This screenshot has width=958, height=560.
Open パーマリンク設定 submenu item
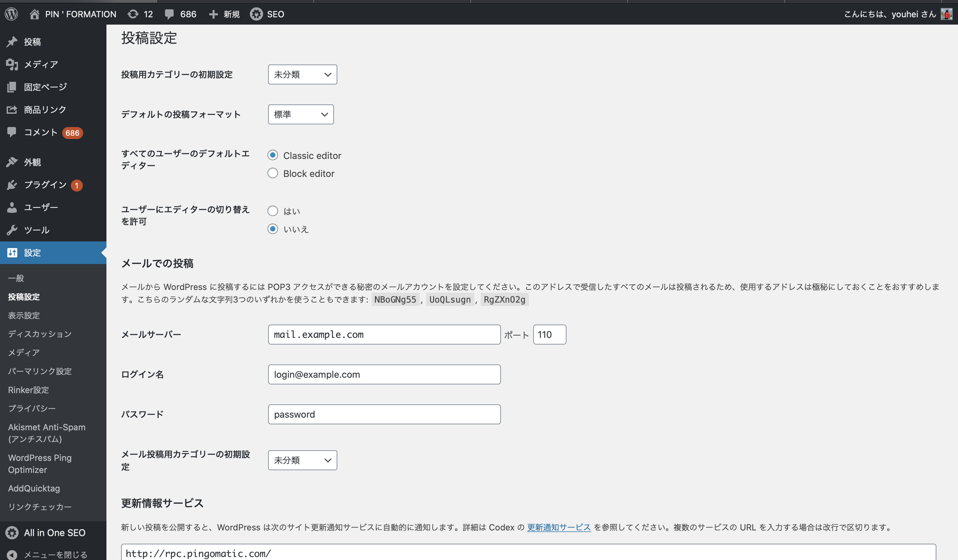[40, 371]
